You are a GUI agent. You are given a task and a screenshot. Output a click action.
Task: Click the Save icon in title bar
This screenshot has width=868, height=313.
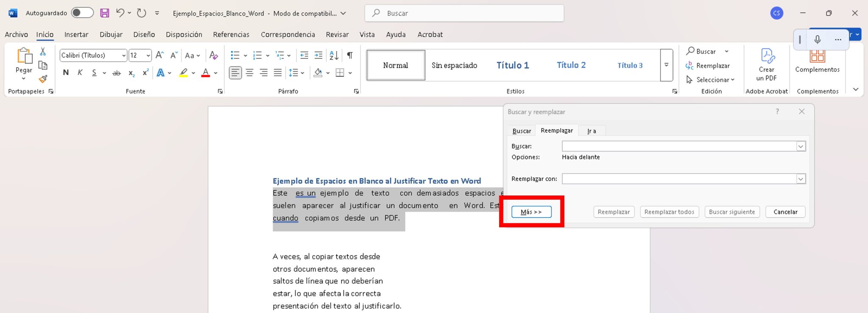[x=105, y=13]
